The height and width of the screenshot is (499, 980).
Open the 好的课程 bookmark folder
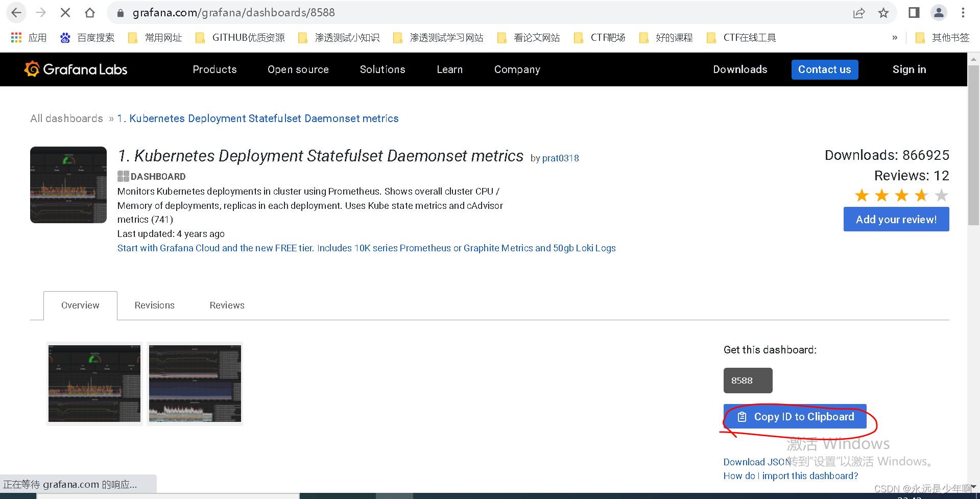coord(666,37)
